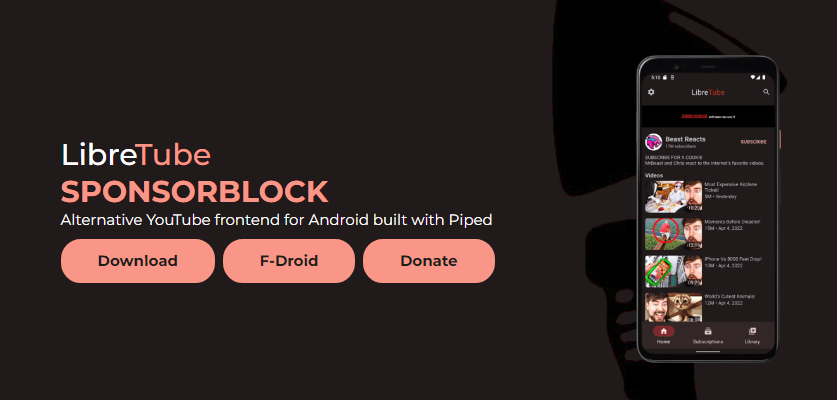
Task: Click the Beast Reacts channel avatar
Action: coord(653,142)
